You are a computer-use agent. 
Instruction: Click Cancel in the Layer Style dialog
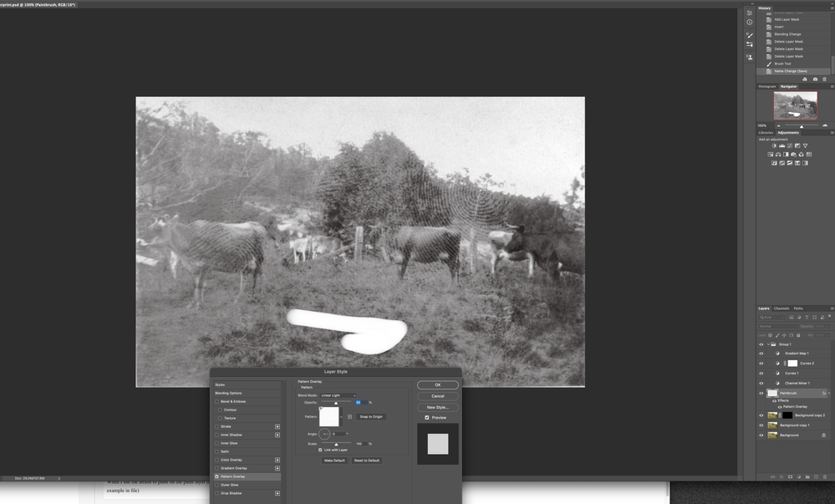click(438, 396)
